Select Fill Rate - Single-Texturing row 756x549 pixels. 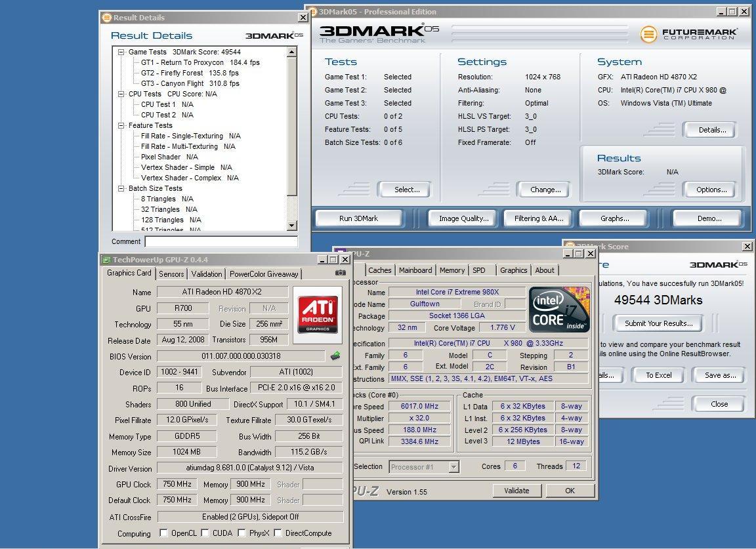pyautogui.click(x=190, y=136)
